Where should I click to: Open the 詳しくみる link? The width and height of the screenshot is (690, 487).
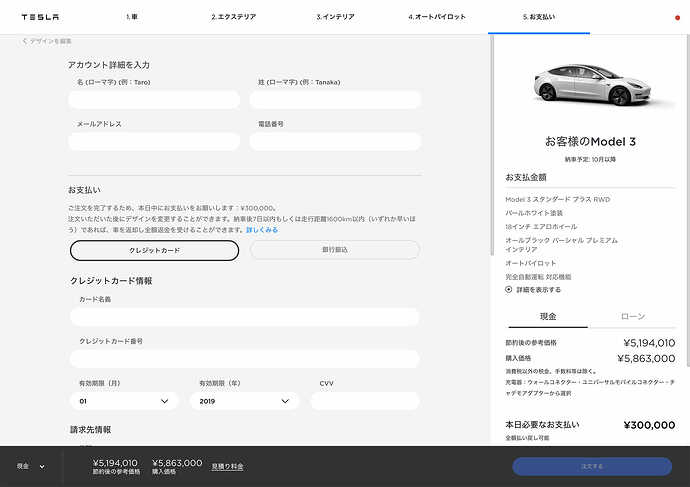tap(262, 230)
